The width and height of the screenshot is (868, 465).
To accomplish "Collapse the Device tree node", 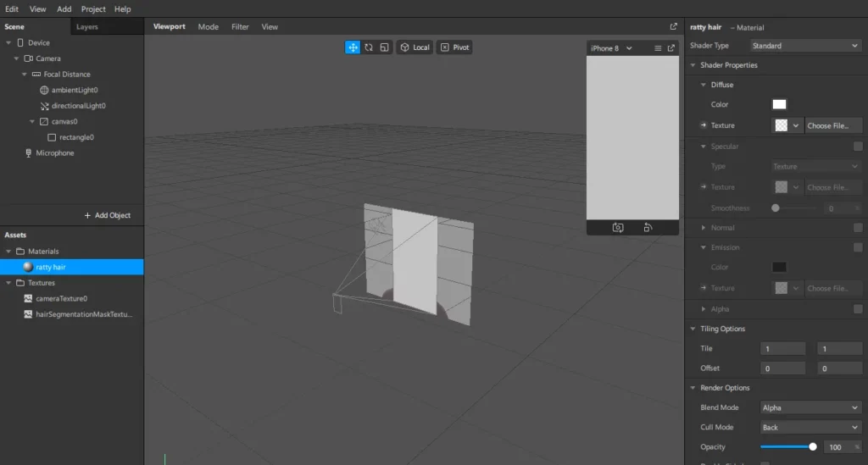I will (8, 42).
